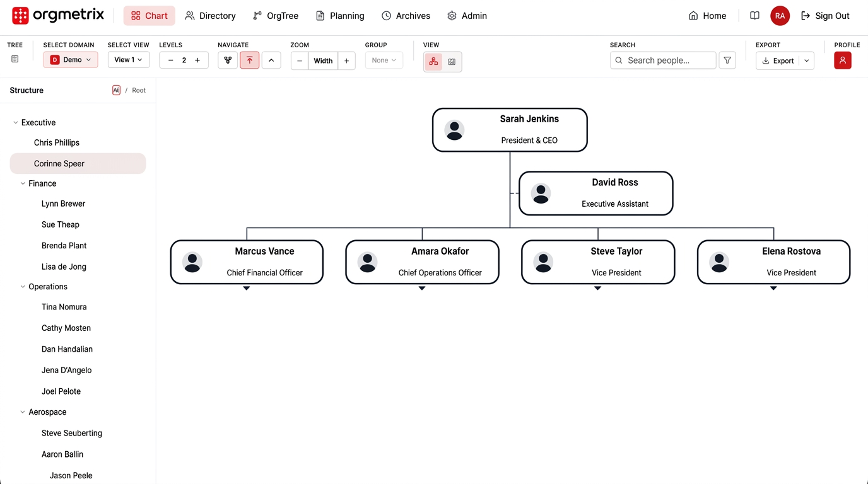Click the Search people field

663,60
